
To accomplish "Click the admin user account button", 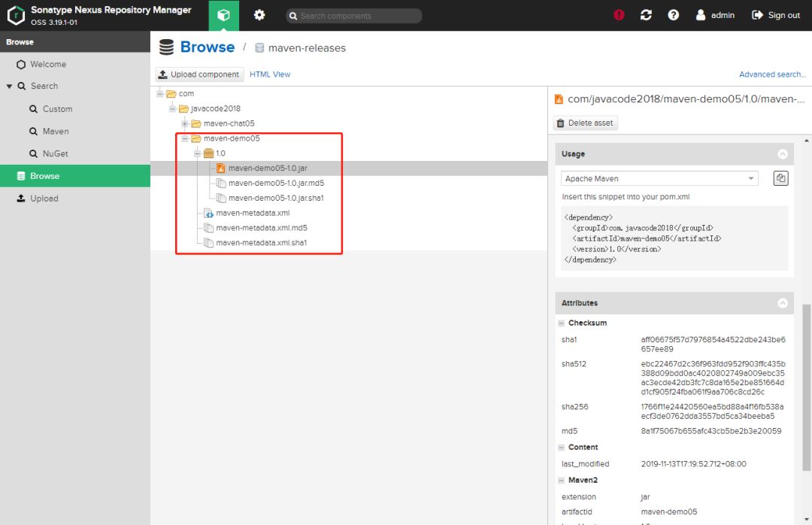I will pyautogui.click(x=715, y=15).
